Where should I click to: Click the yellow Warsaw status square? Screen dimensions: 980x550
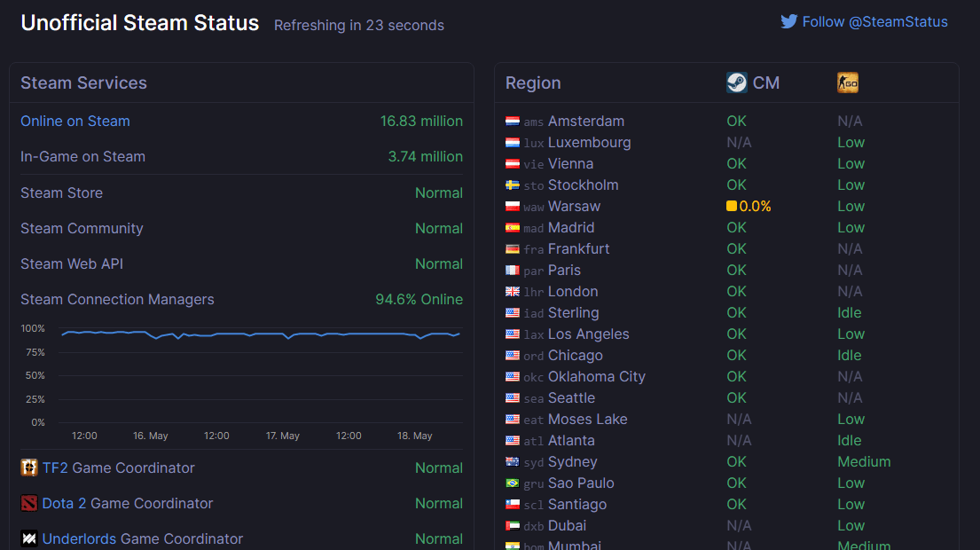point(732,206)
